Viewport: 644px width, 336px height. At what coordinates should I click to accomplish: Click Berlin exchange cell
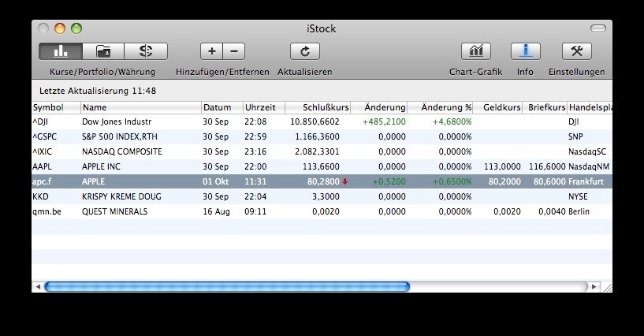tap(579, 211)
